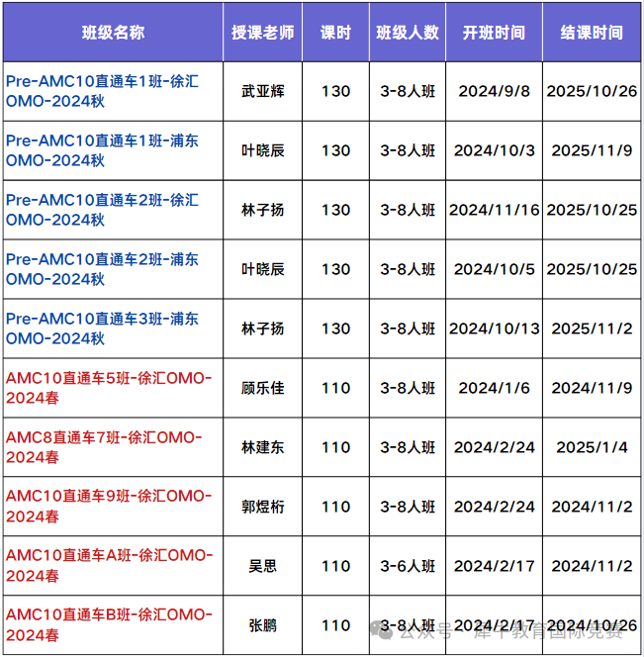Click teacher 叶晓辰 in the 1班-浦东 row
The image size is (644, 657).
click(263, 150)
